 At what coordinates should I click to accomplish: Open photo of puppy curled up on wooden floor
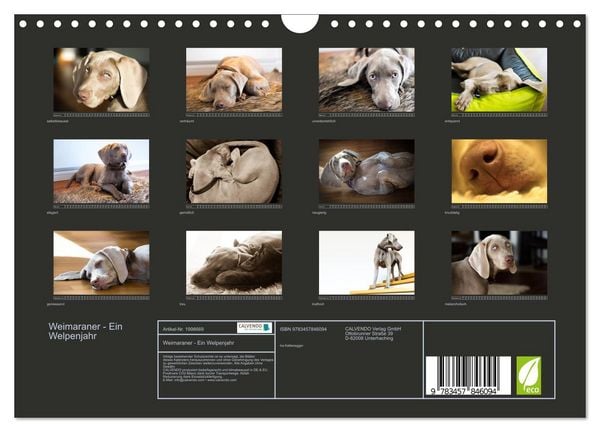click(x=367, y=171)
